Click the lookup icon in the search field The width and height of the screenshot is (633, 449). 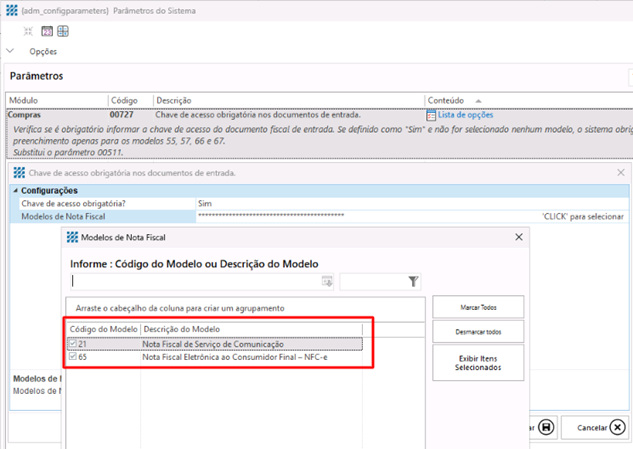[x=326, y=282]
